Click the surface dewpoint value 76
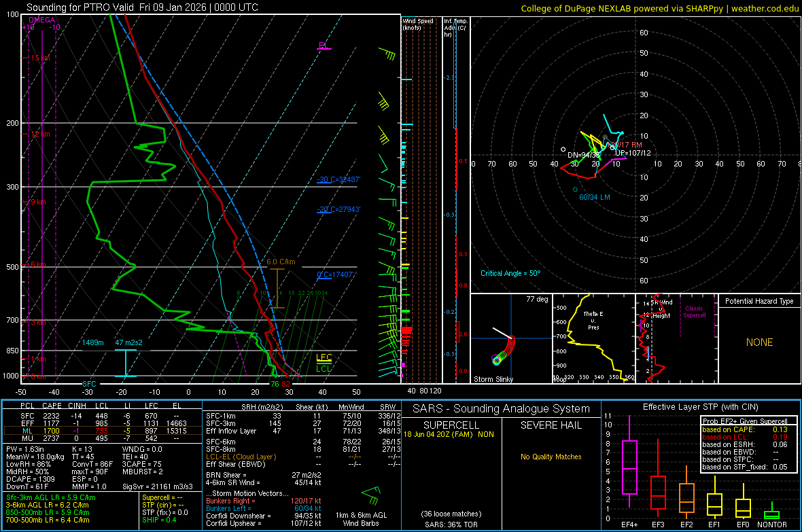The width and height of the screenshot is (802, 532). click(275, 384)
